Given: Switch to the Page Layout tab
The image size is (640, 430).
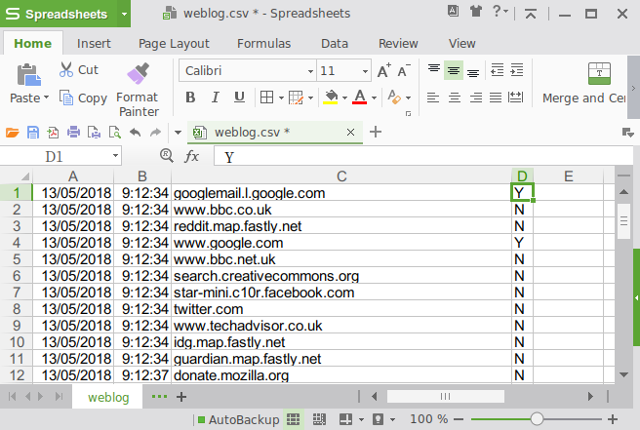Looking at the screenshot, I should click(x=174, y=43).
